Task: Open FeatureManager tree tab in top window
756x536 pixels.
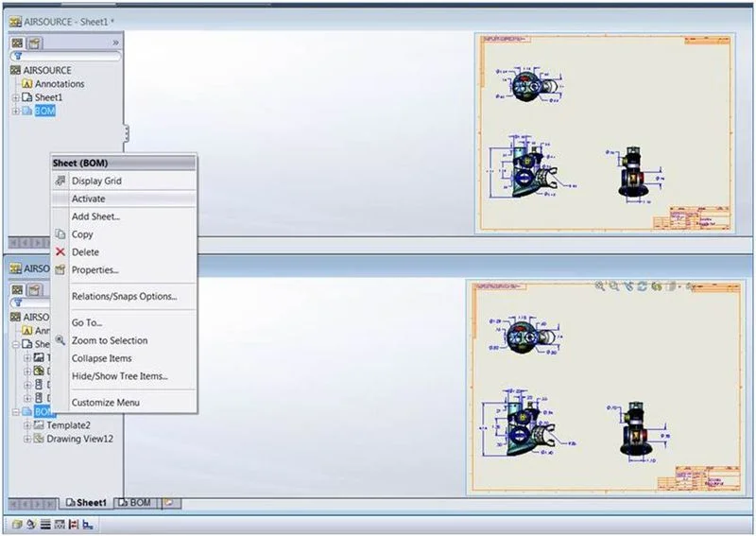Action: [17, 43]
